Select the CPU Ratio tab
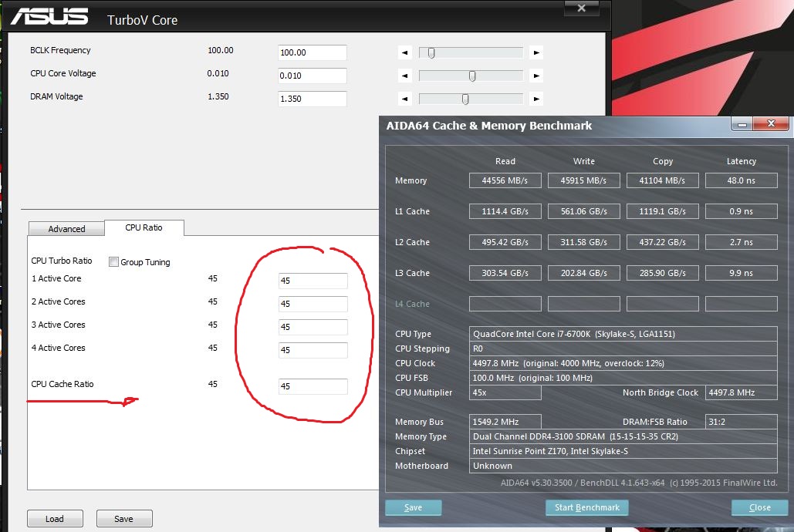This screenshot has height=532, width=794. 144,227
